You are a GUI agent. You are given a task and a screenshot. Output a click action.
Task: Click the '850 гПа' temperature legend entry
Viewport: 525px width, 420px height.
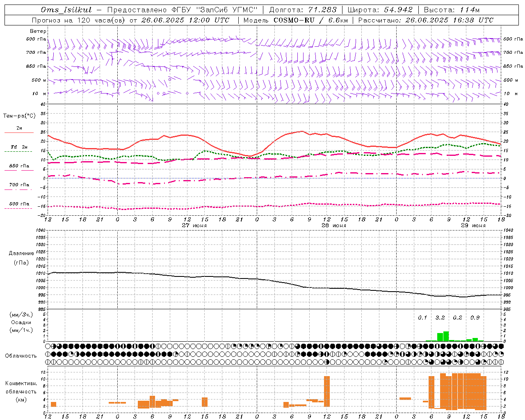[x=19, y=168]
